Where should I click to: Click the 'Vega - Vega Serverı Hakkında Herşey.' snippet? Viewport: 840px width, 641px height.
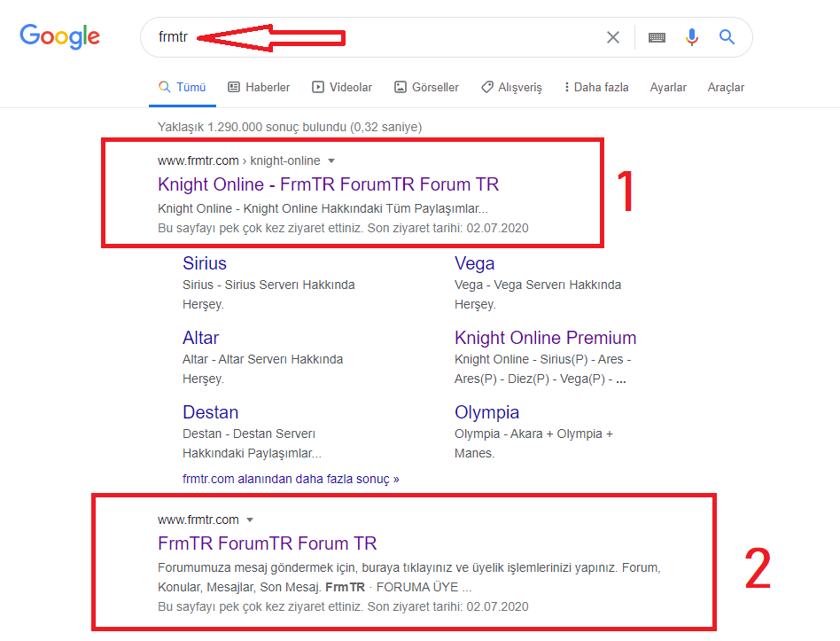pos(538,294)
